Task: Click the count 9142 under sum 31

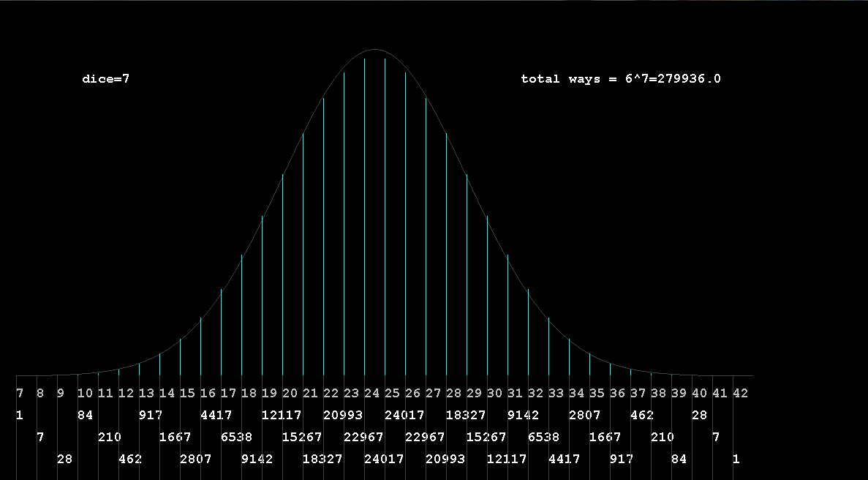Action: 523,416
